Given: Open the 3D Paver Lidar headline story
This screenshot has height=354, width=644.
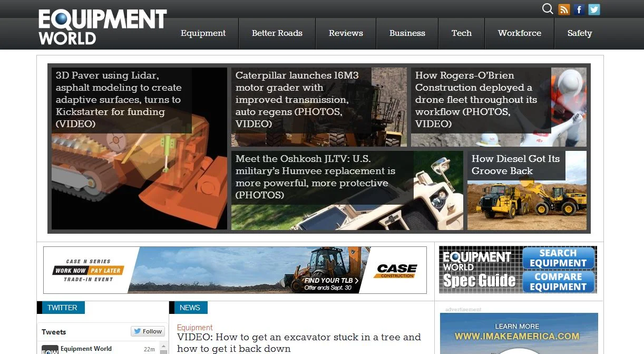Looking at the screenshot, I should click(x=119, y=100).
